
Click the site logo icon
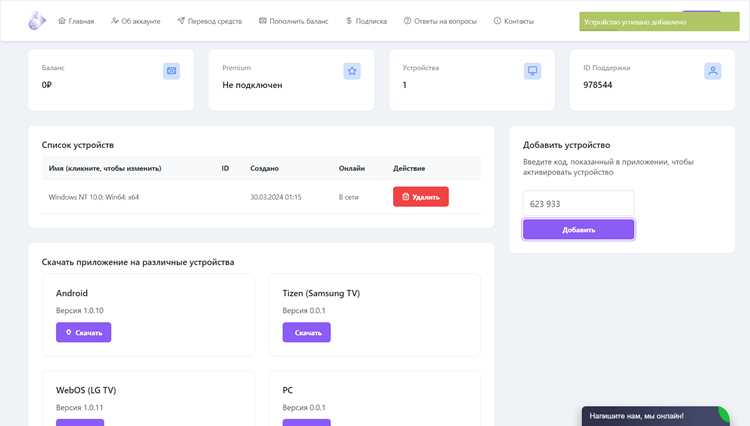click(37, 21)
